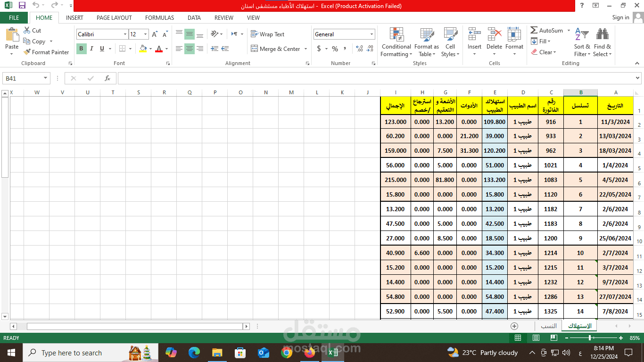Screen dimensions: 644x362
Task: Open the FILE tab
Action: [x=14, y=18]
